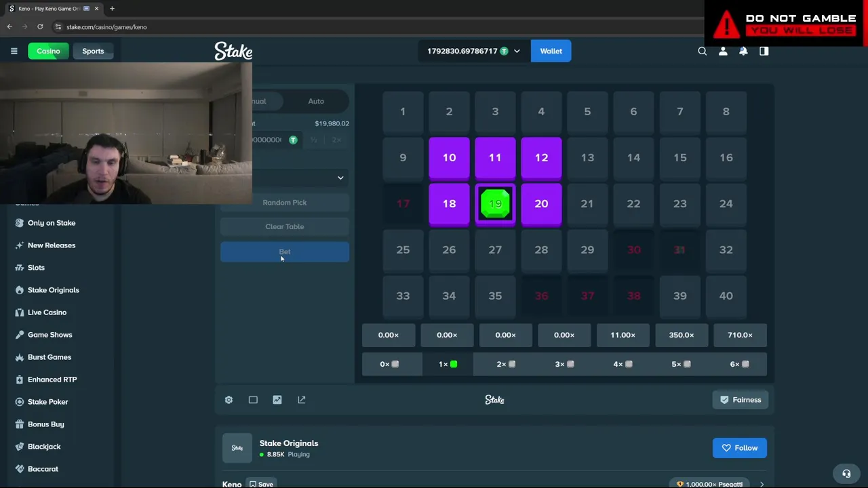This screenshot has height=488, width=868.
Task: Click the Game Shows sidebar icon
Action: pyautogui.click(x=20, y=335)
